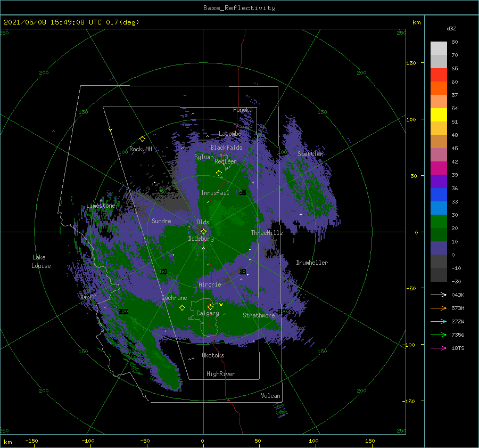Pick the yellow 54 dBZ legend swatch
The width and height of the screenshot is (479, 448).
click(x=439, y=115)
